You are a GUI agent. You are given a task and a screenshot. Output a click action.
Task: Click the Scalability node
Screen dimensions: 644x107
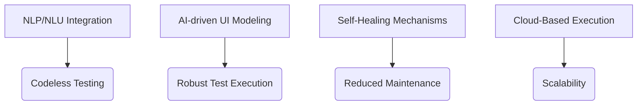tap(564, 84)
